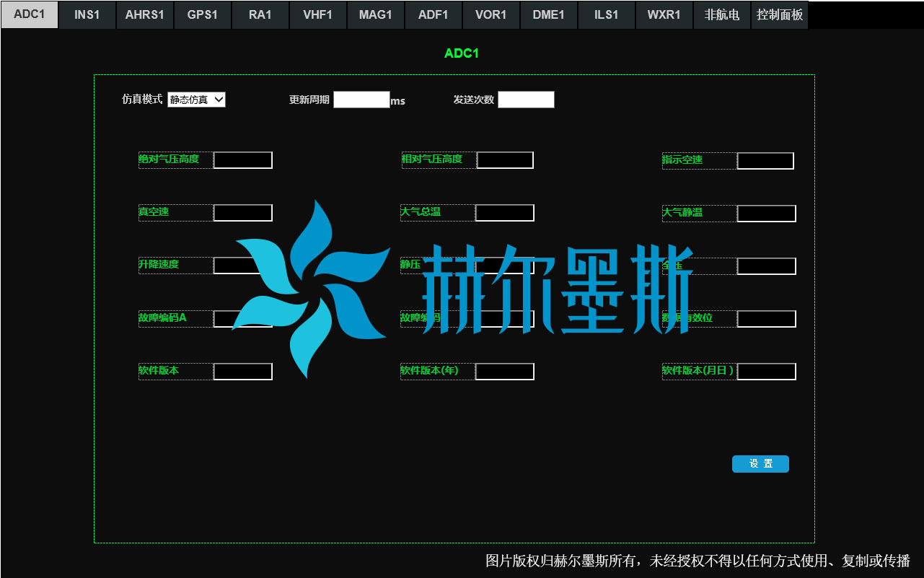Select the MAG1 tab
The width and height of the screenshot is (924, 578).
376,14
